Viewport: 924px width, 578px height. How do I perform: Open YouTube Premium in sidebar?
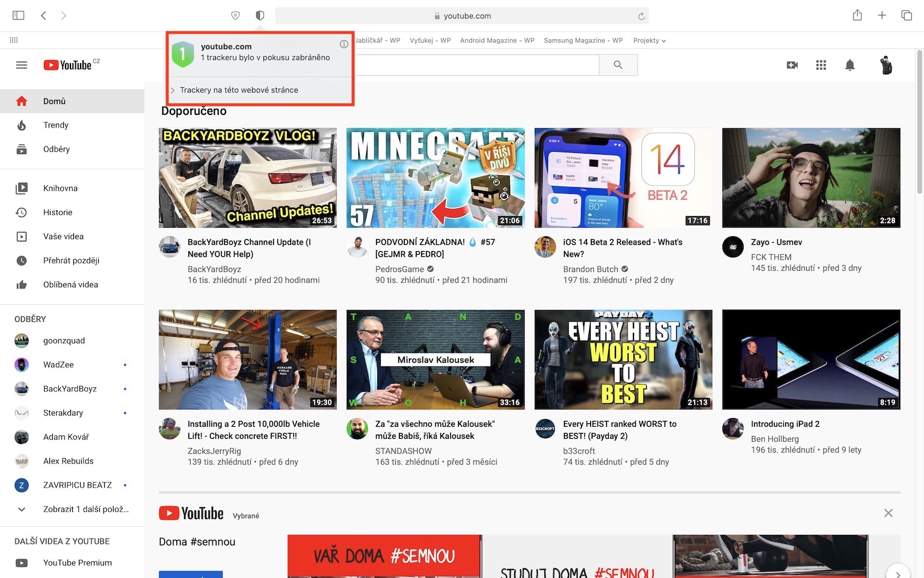tap(72, 563)
